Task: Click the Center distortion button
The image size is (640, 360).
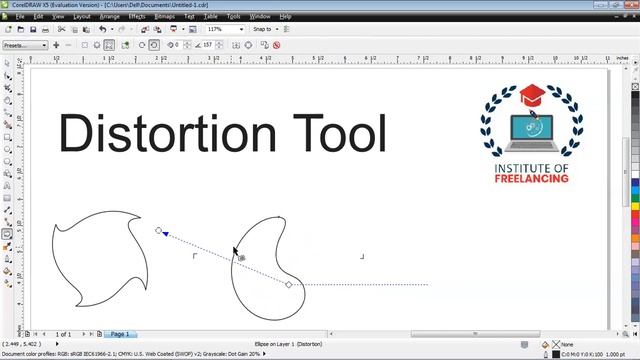Action: point(236,45)
